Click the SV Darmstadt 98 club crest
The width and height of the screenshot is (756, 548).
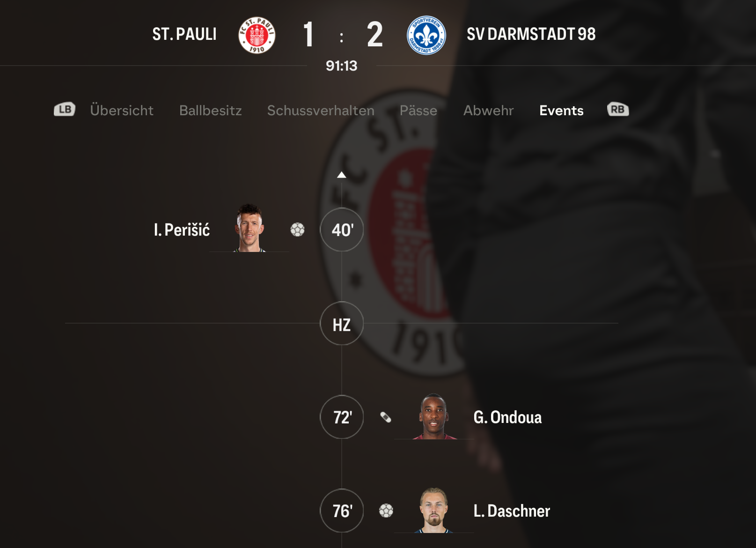click(426, 35)
